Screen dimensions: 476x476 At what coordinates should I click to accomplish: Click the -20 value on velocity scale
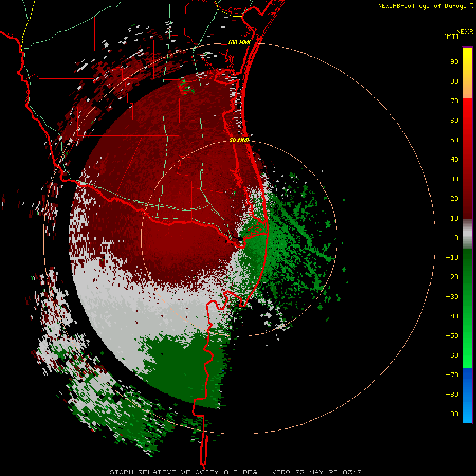452,277
